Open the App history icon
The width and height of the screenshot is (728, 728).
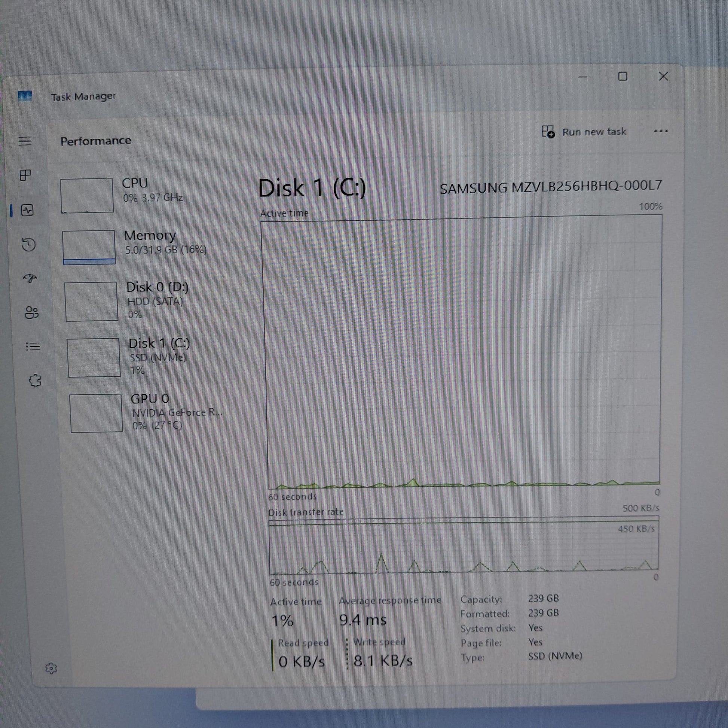tap(29, 245)
